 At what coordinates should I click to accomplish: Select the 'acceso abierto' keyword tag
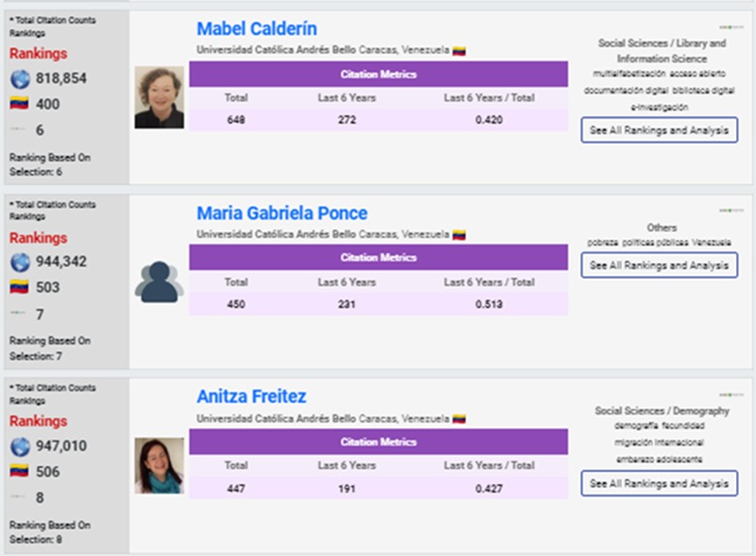701,73
